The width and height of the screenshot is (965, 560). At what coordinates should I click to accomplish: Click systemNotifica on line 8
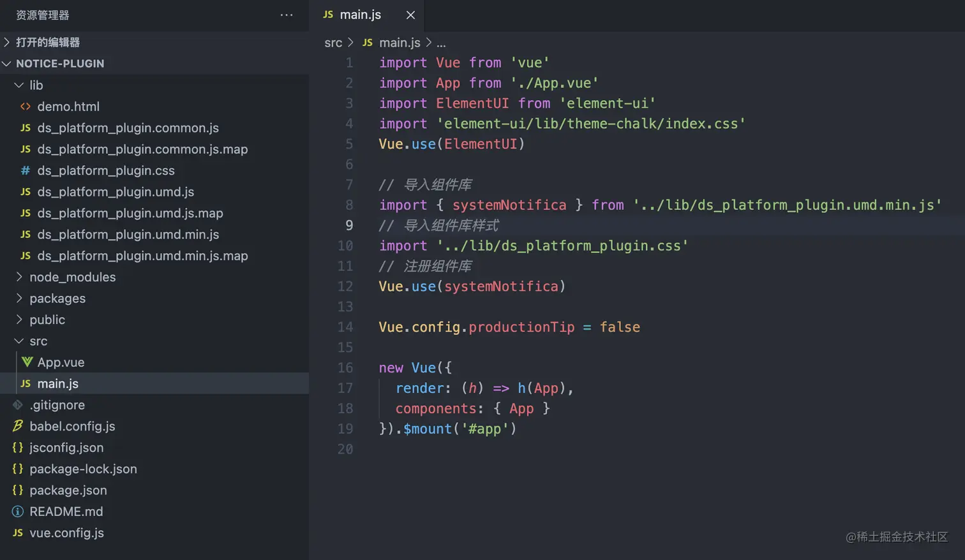509,205
